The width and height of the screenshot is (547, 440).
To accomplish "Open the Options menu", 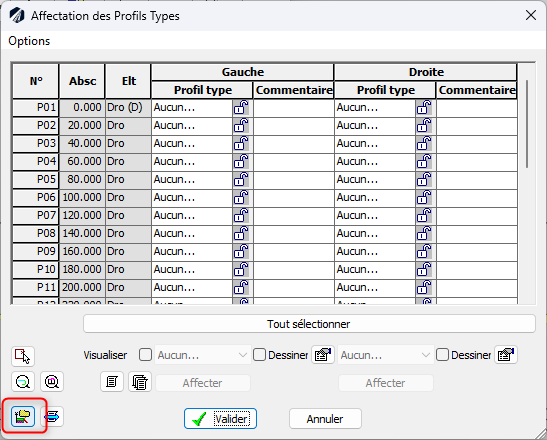I will (x=29, y=41).
